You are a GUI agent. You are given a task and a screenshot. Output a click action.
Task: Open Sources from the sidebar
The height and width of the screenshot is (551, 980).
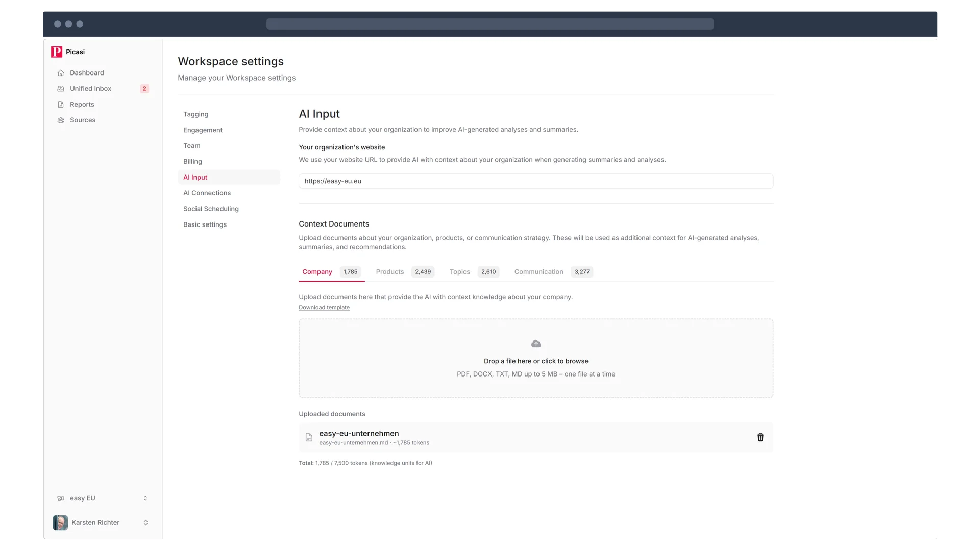[83, 120]
